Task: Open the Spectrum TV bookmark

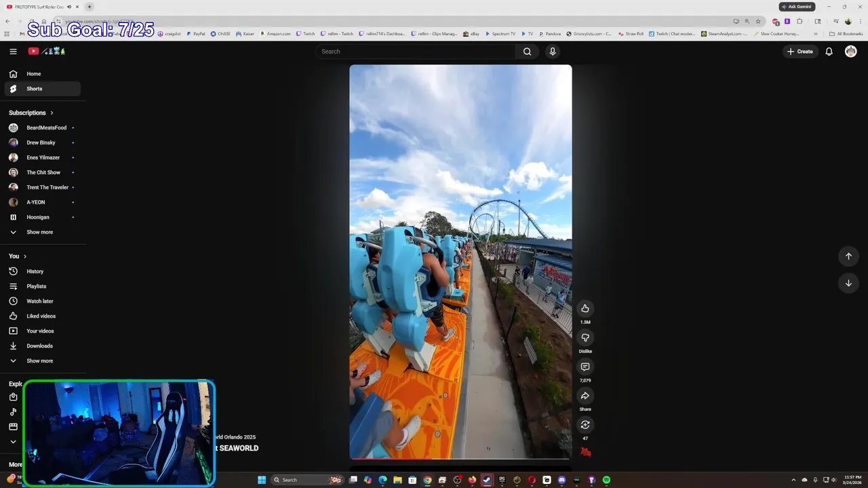Action: coord(500,33)
